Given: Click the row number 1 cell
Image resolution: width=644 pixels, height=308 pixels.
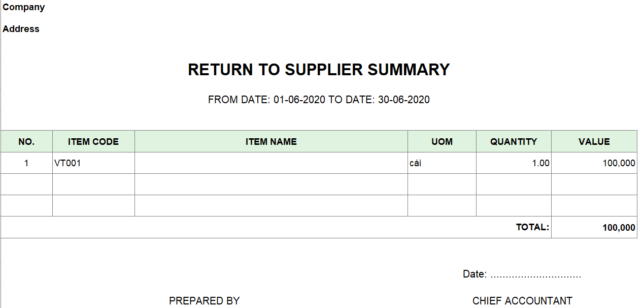Looking at the screenshot, I should (26, 163).
